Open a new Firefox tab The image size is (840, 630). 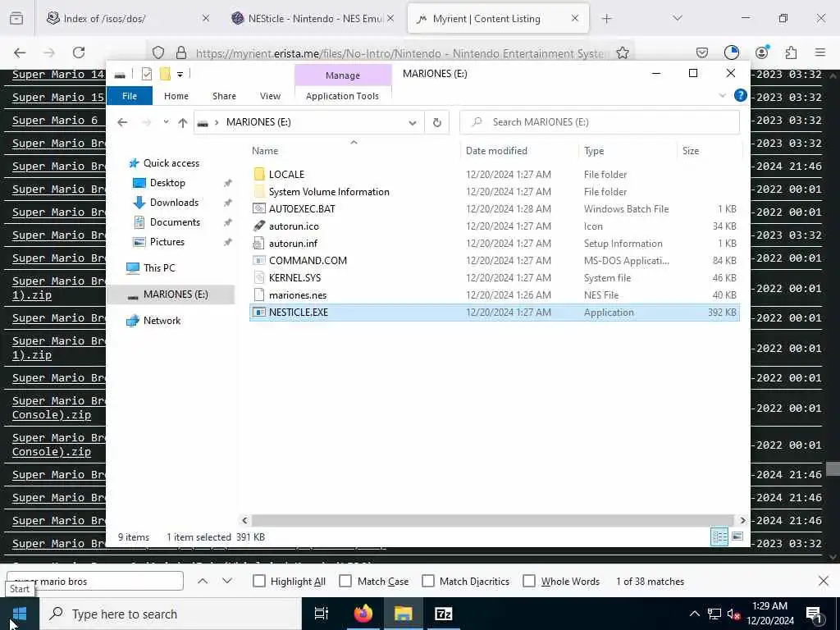point(606,19)
